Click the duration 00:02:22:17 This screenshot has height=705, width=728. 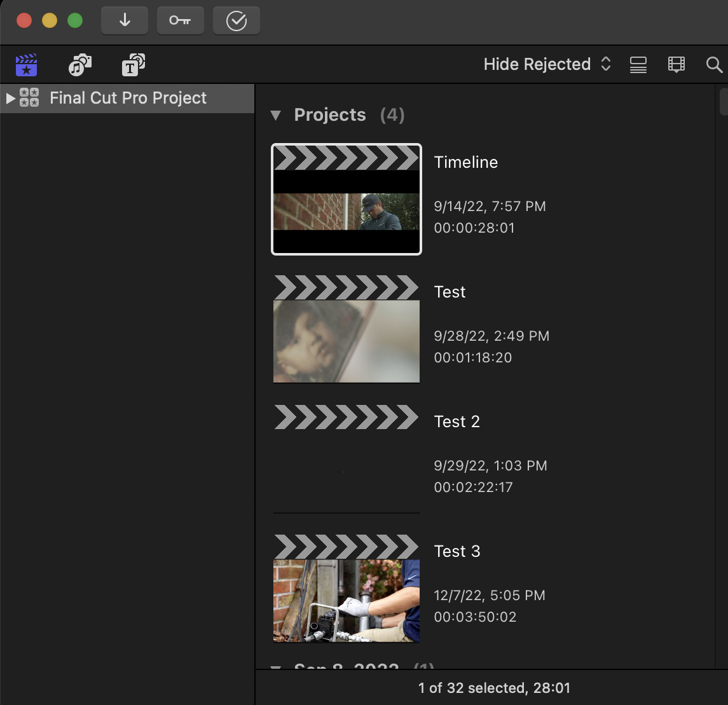coord(473,488)
